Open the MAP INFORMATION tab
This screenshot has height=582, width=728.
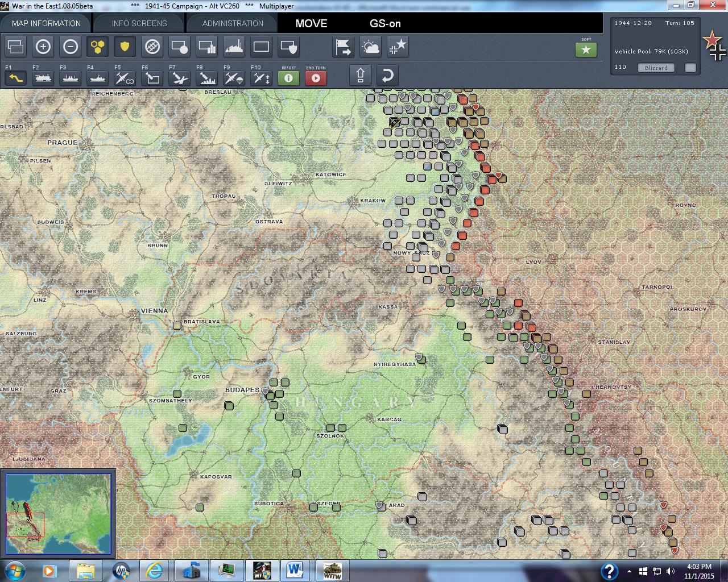pyautogui.click(x=46, y=23)
